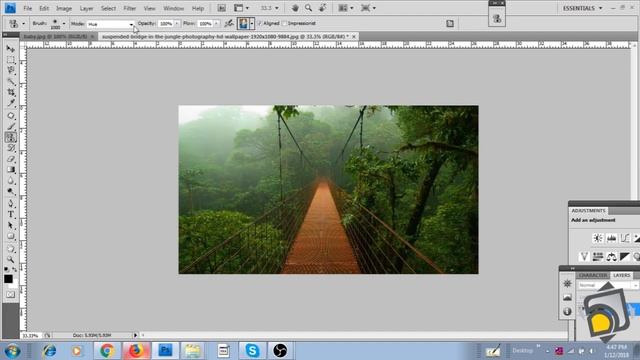Open the ESSENTIALS workspace switcher
Viewport: 640px width, 360px height.
point(582,8)
